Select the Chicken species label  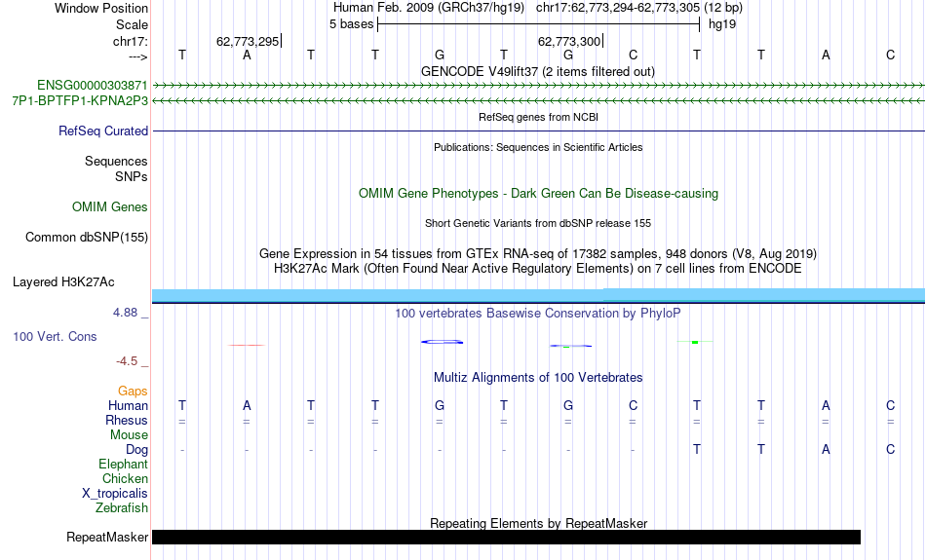click(x=125, y=478)
